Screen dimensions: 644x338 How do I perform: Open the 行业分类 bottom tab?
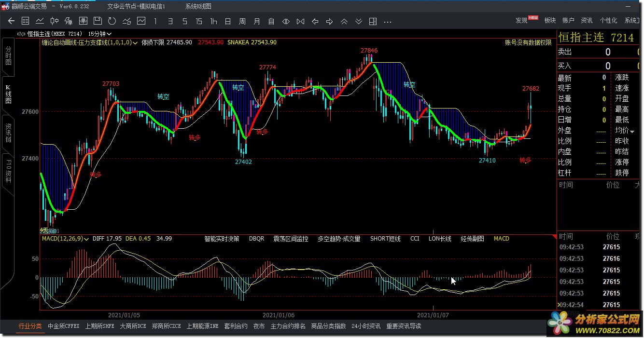pos(30,326)
